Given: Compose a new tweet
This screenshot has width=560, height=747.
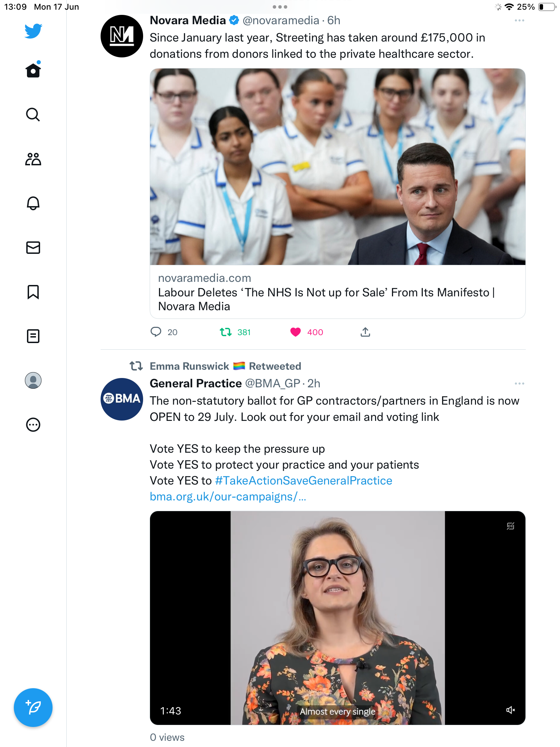Looking at the screenshot, I should pyautogui.click(x=33, y=708).
